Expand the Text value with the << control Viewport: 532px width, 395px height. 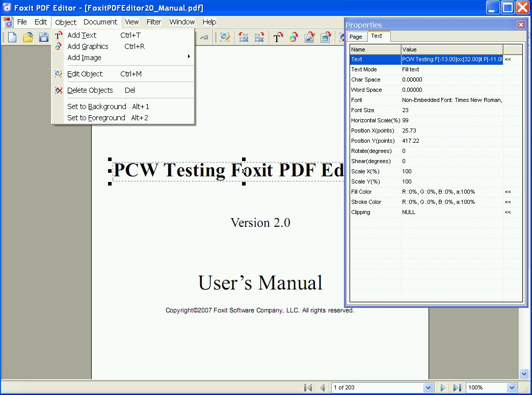507,59
